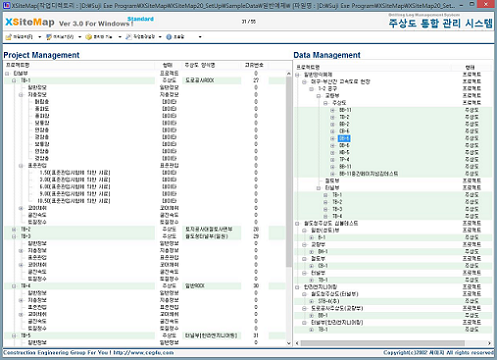This screenshot has height=360, width=497.
Task: Select the 3.00 standard penetration row
Action: 75,180
